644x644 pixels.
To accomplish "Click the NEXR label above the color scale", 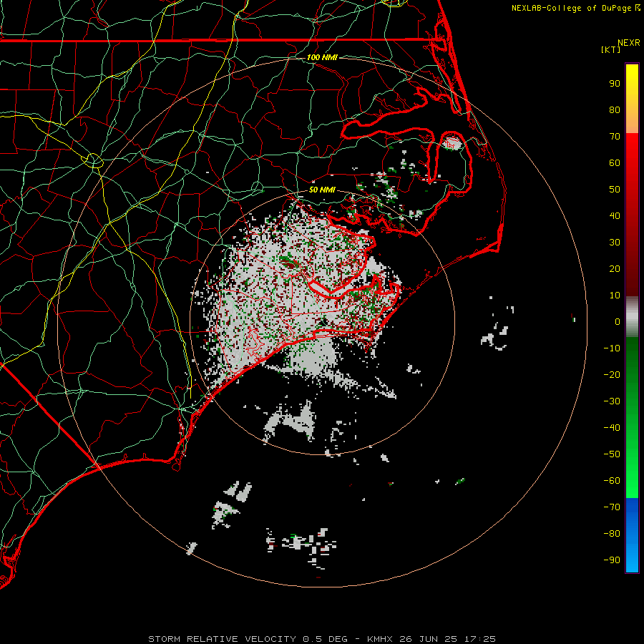I will [628, 42].
